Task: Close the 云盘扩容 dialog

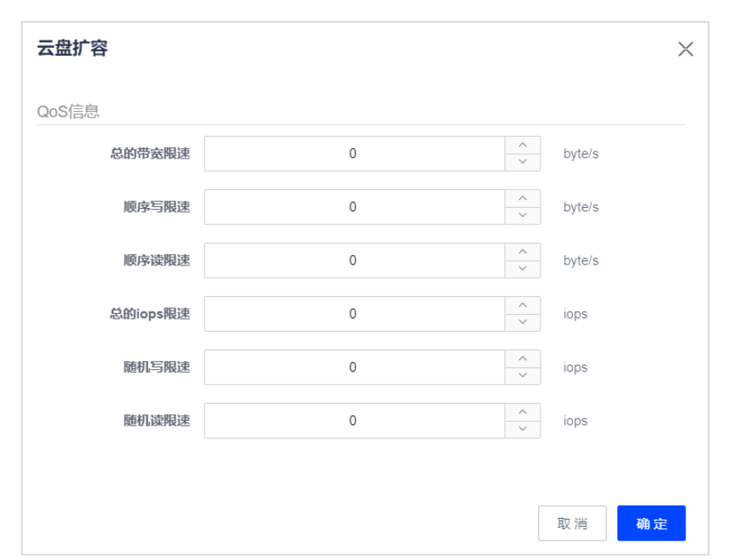Action: (x=685, y=49)
